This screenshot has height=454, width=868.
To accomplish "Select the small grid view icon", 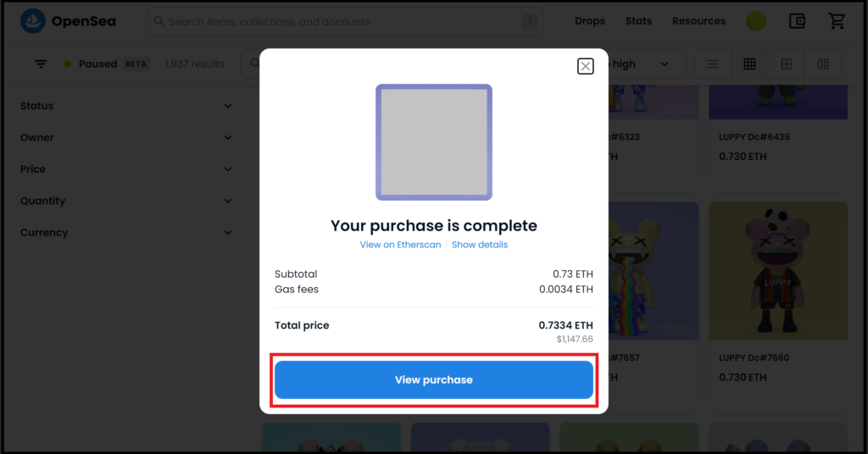I will pos(749,64).
